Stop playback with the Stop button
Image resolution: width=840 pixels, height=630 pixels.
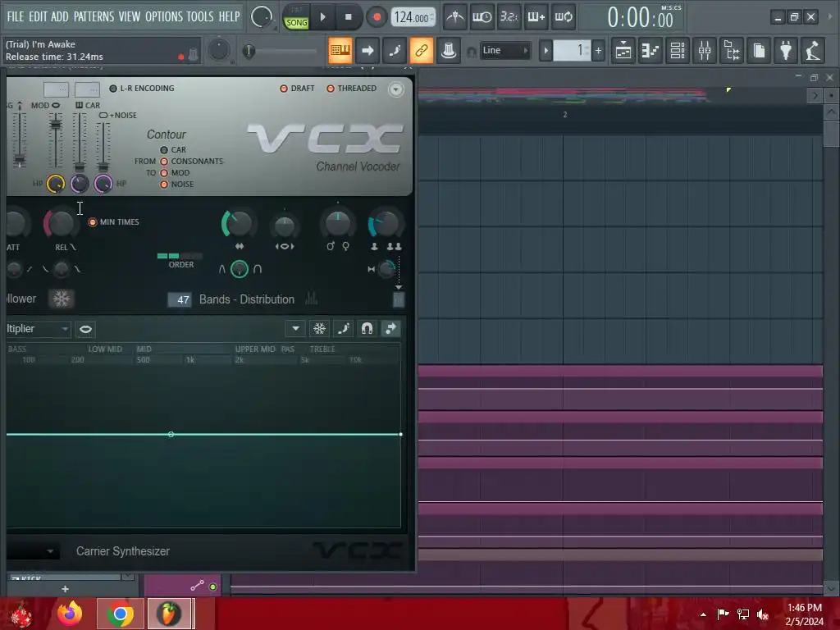(348, 17)
